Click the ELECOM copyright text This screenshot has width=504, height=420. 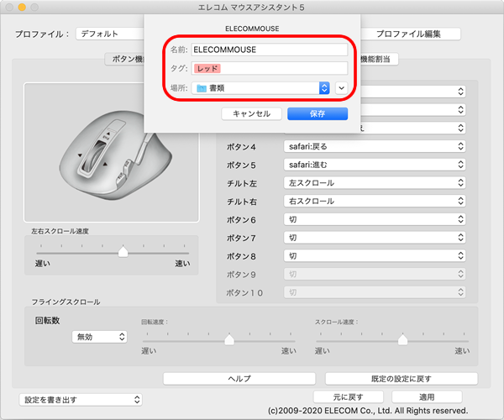(x=368, y=411)
